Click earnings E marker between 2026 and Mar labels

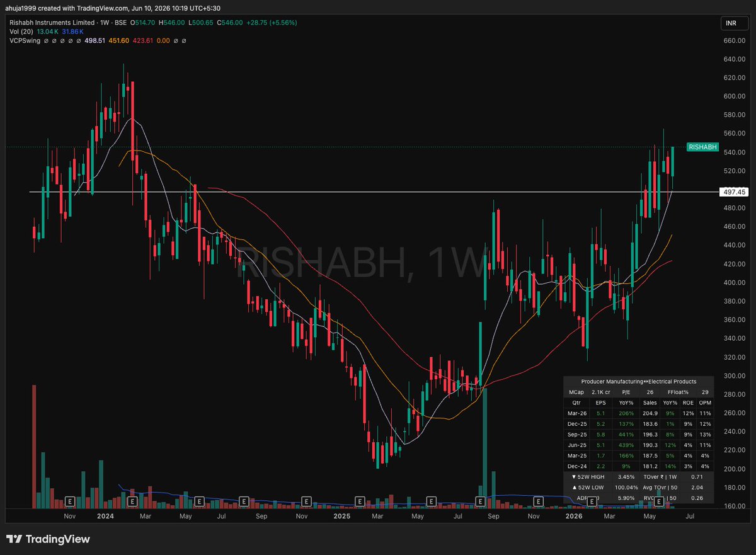[x=592, y=501]
